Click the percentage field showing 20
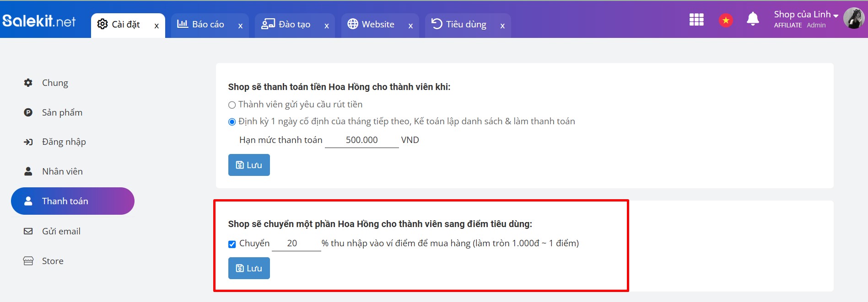Viewport: 868px width, 302px height. 297,244
